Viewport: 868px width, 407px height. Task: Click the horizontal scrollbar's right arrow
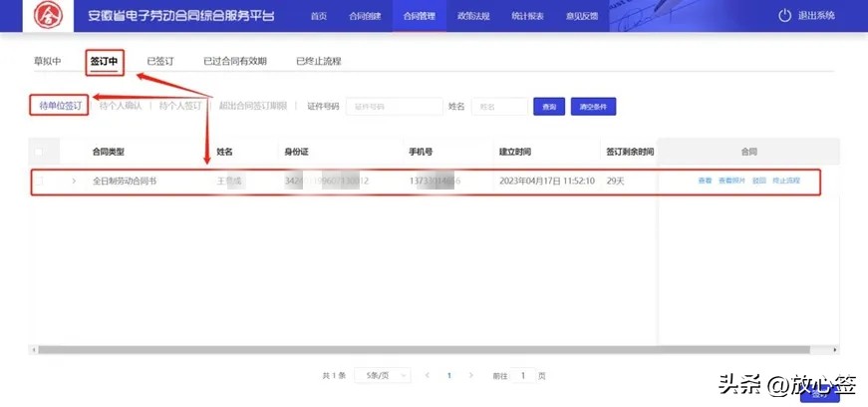coord(835,350)
